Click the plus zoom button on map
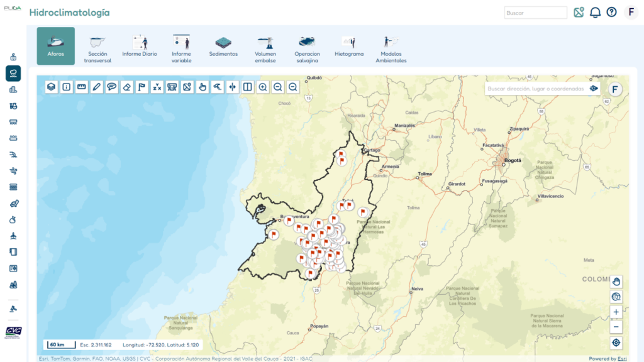The image size is (644, 362). [616, 312]
